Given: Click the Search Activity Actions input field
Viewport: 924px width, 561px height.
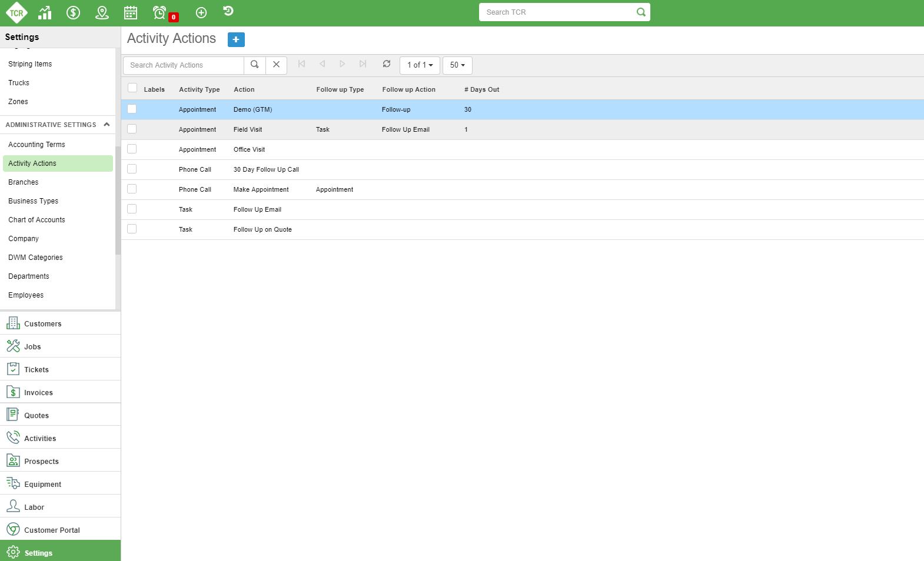Looking at the screenshot, I should tap(184, 65).
